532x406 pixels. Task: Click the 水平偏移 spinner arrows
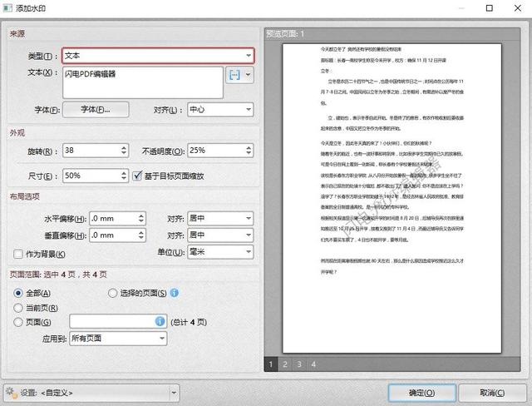141,218
